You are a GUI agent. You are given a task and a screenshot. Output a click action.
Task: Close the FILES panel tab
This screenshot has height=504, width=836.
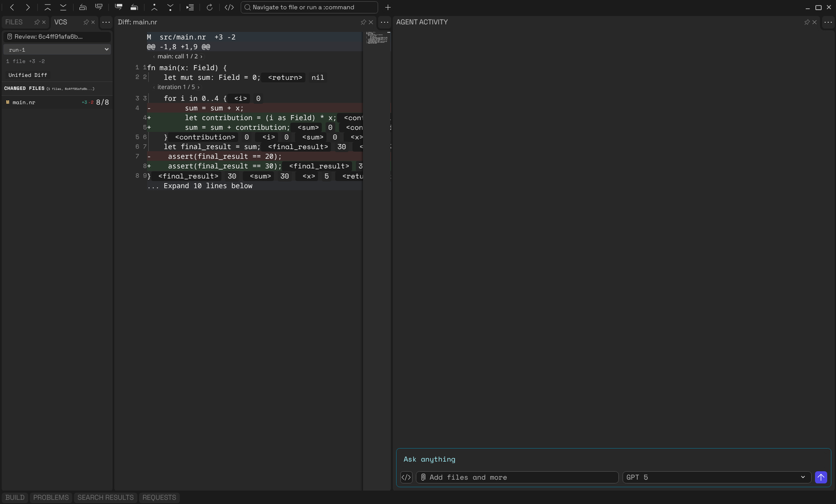click(44, 22)
